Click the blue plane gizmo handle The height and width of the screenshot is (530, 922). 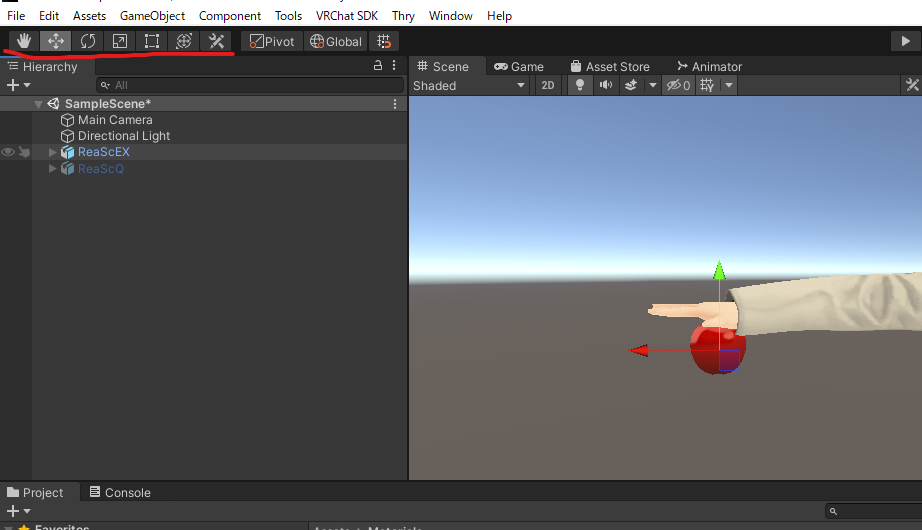[729, 361]
